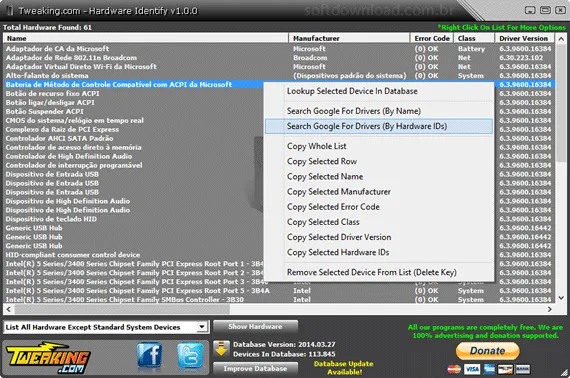Click the window maximize icon
570x378 pixels.
click(x=545, y=10)
